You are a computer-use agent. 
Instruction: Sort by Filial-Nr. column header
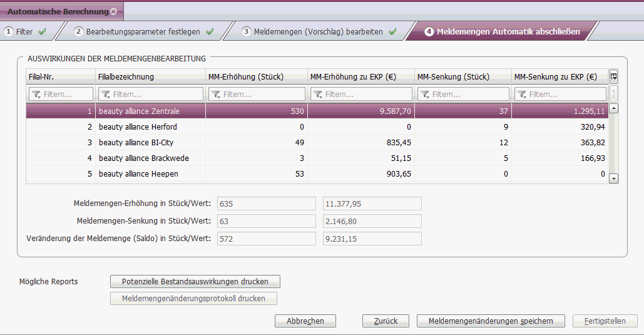pyautogui.click(x=60, y=76)
